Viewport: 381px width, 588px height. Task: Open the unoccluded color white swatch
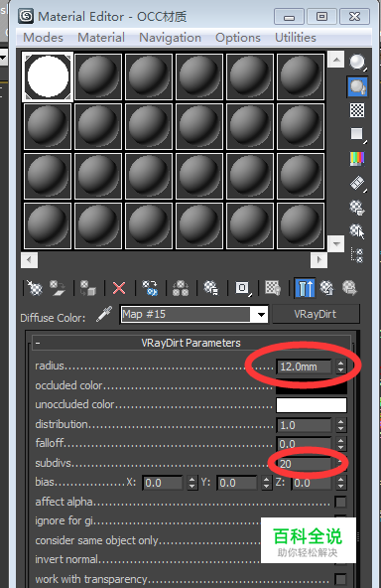[312, 405]
